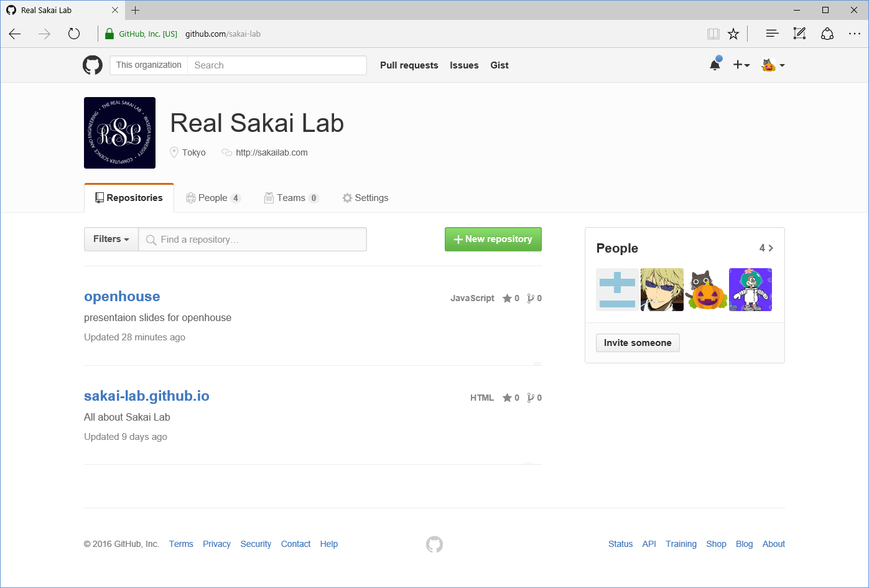
Task: Click the first member avatar with blue plus
Action: click(617, 289)
